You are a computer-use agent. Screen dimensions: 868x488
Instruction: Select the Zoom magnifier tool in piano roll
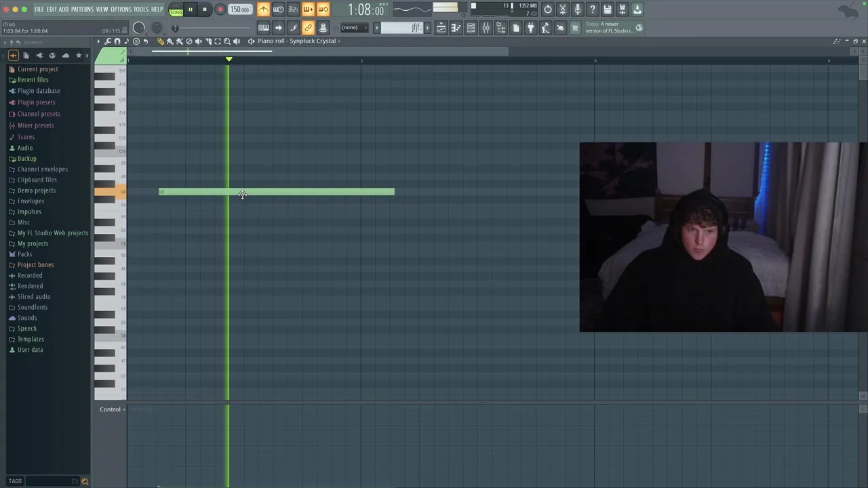(227, 41)
